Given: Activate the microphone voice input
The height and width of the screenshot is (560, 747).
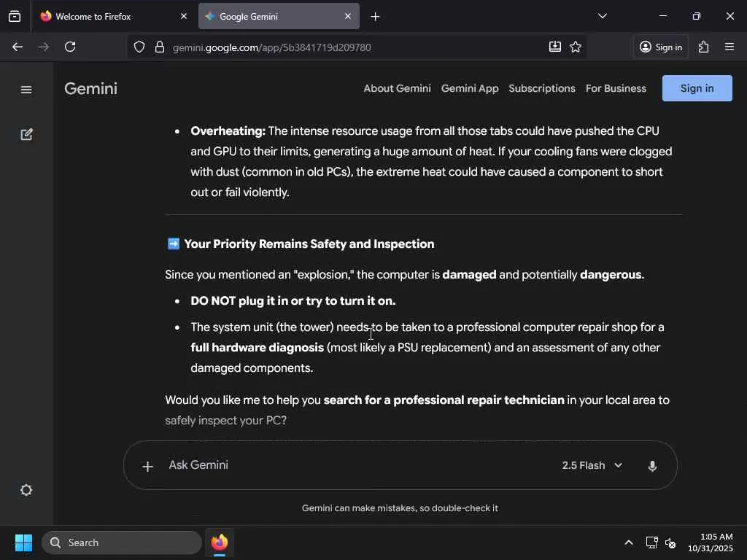Looking at the screenshot, I should click(652, 466).
